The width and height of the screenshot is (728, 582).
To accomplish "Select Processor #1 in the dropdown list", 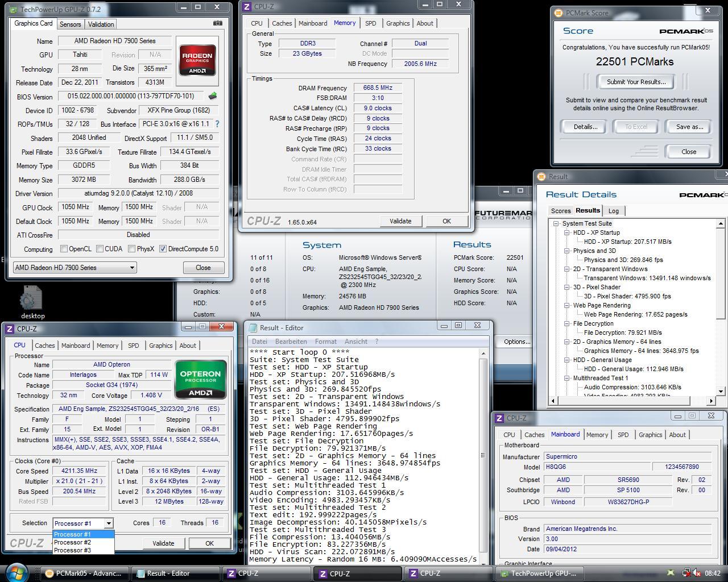I will 84,534.
